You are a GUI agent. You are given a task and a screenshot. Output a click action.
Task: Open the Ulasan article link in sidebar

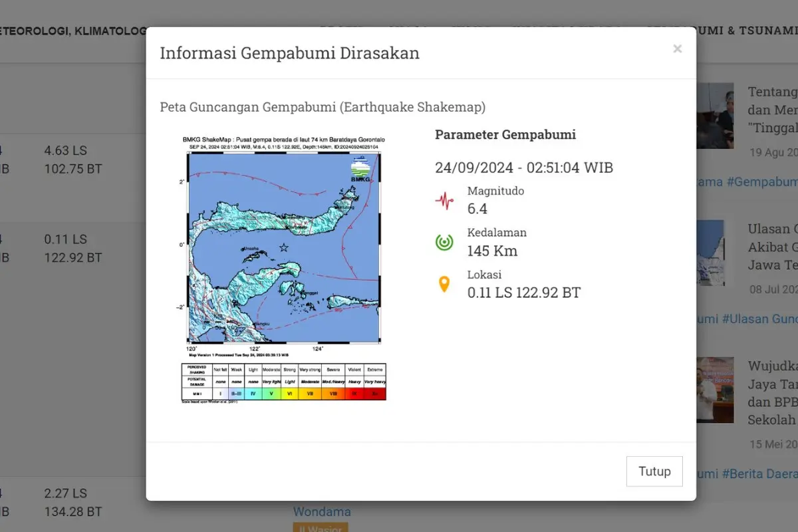772,247
